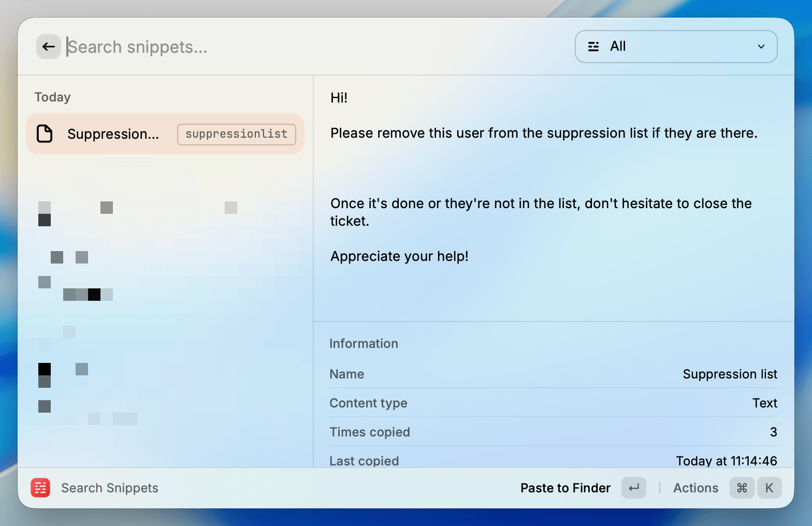Click the suppressionlist keyword tag
Viewport: 812px width, 526px height.
(x=237, y=134)
